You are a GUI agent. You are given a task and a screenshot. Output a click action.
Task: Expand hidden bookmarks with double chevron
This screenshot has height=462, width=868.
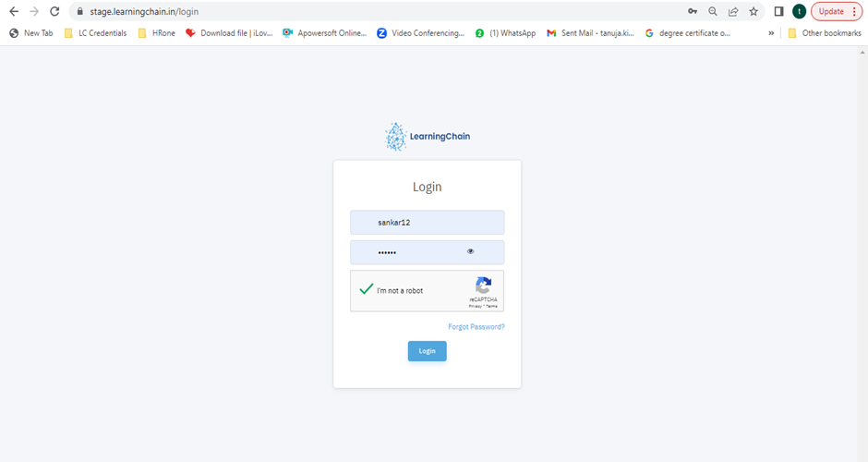[x=771, y=33]
